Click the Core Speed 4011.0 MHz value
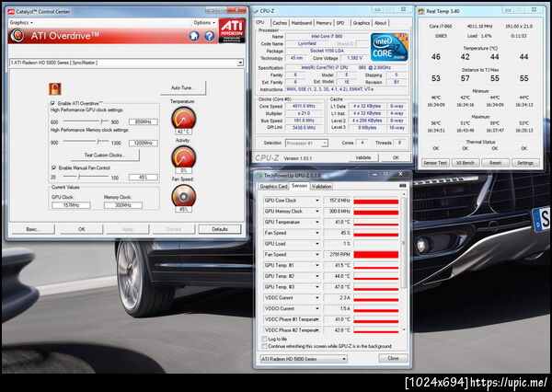Image resolution: width=552 pixels, height=392 pixels. [305, 106]
